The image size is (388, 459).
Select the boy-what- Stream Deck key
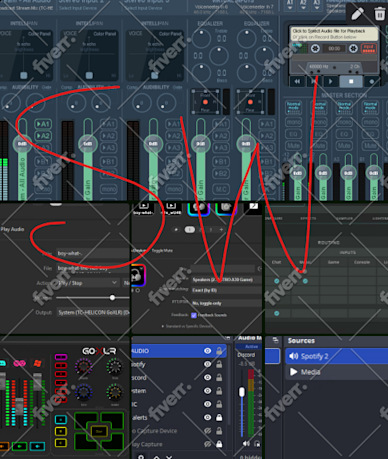144,208
